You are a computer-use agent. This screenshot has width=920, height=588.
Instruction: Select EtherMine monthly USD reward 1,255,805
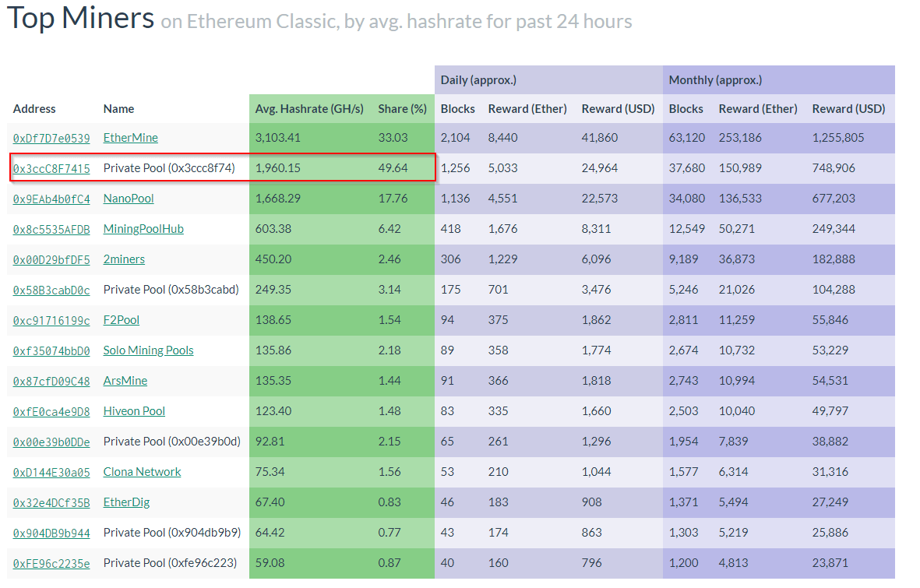coord(838,138)
